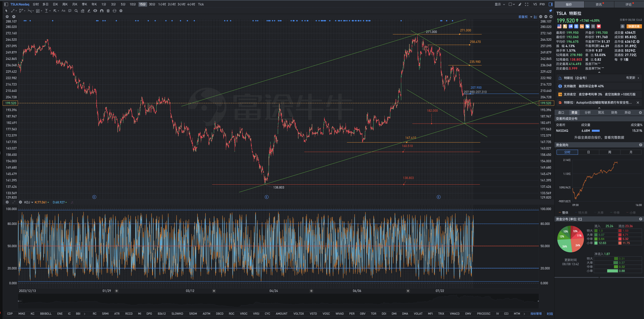Open 指标管理 indicator management

(536, 313)
